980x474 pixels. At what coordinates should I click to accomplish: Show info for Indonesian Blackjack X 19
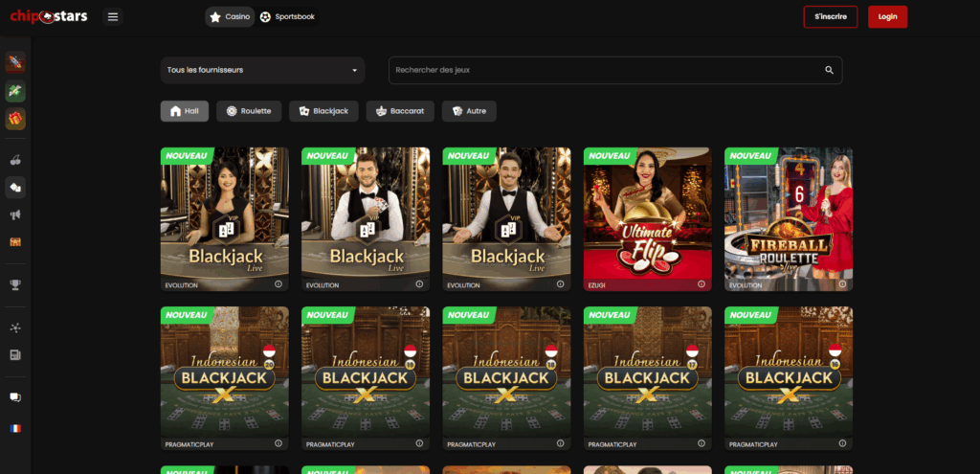coord(419,443)
